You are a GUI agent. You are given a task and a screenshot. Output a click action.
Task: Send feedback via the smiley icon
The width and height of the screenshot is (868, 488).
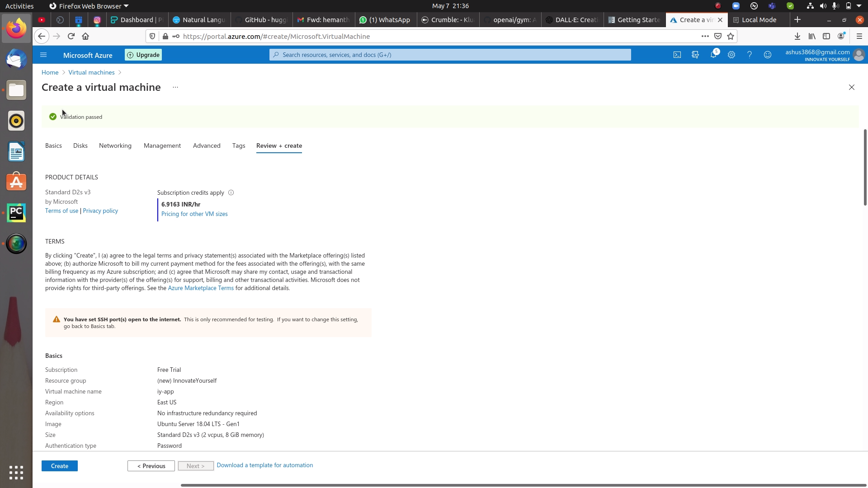point(768,55)
